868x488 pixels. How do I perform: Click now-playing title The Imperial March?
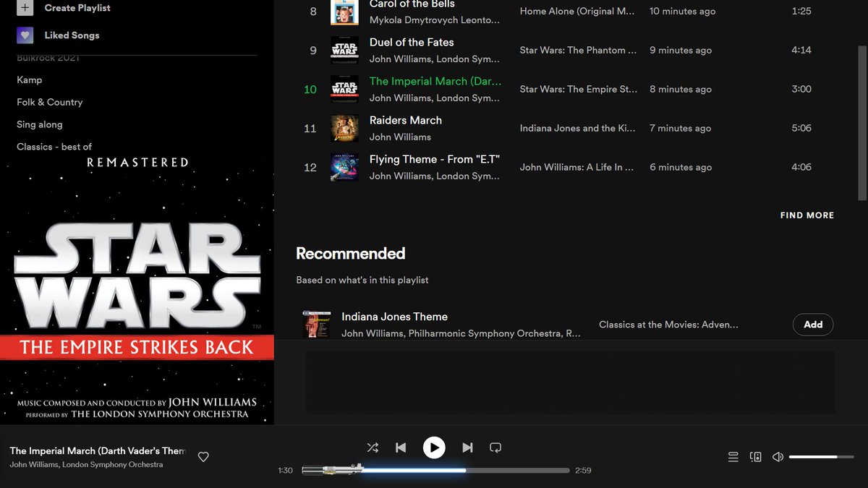click(98, 450)
